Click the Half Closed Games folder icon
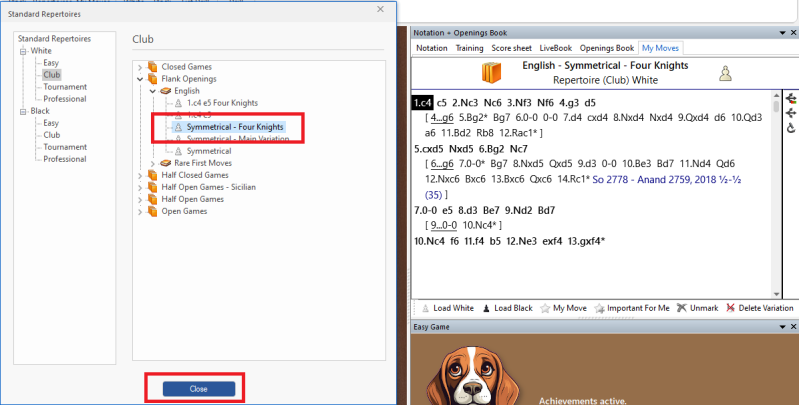 click(x=152, y=175)
